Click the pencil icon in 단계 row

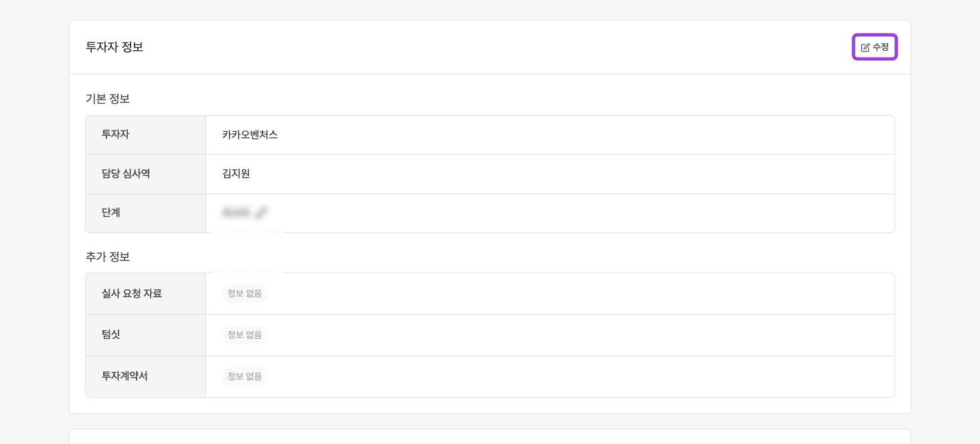(261, 213)
